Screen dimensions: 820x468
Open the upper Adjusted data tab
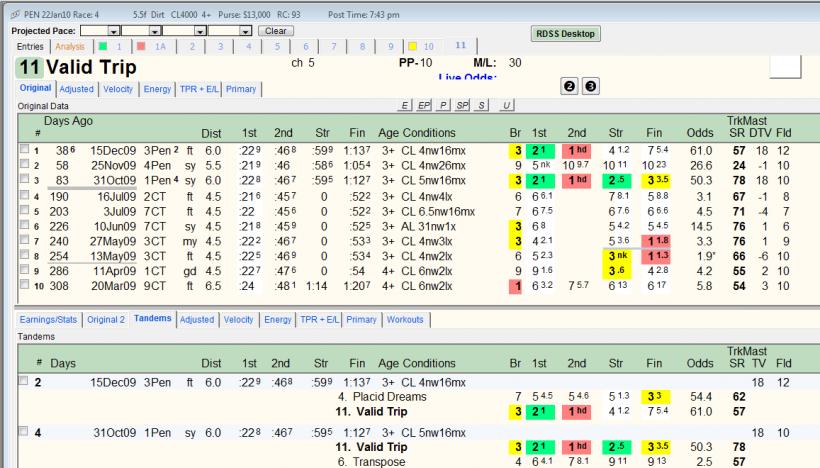[x=76, y=89]
